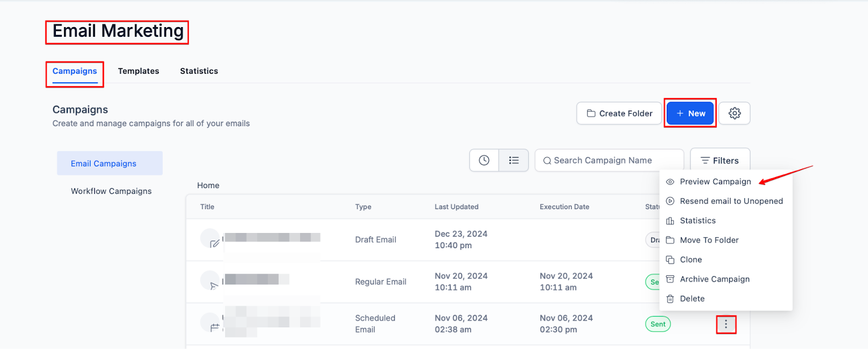The width and height of the screenshot is (868, 349).
Task: Switch to the Templates tab
Action: pyautogui.click(x=138, y=71)
